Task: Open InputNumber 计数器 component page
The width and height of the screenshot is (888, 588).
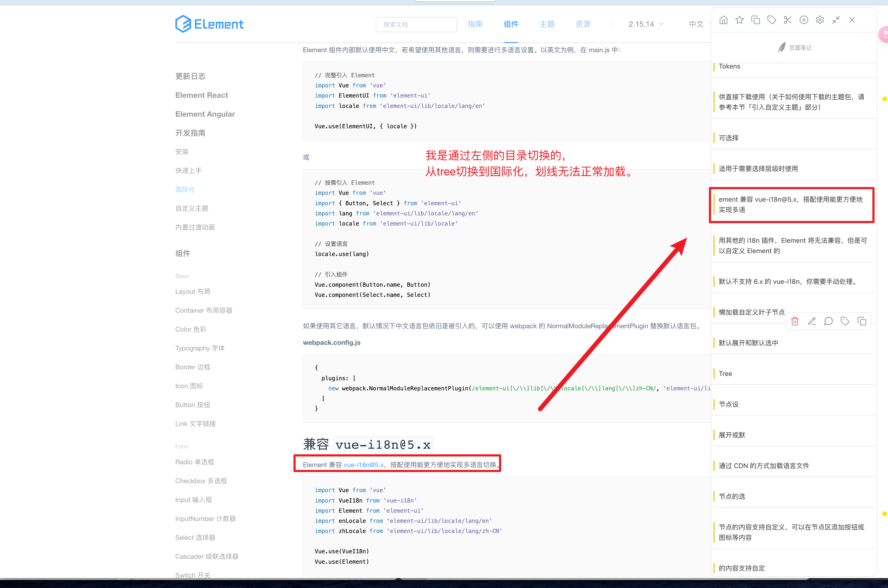Action: 206,519
